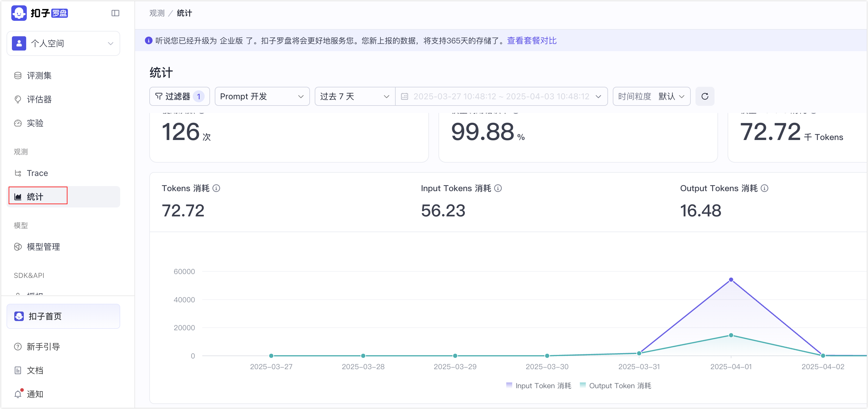868x409 pixels.
Task: Open Trace in the sidebar
Action: [63, 173]
